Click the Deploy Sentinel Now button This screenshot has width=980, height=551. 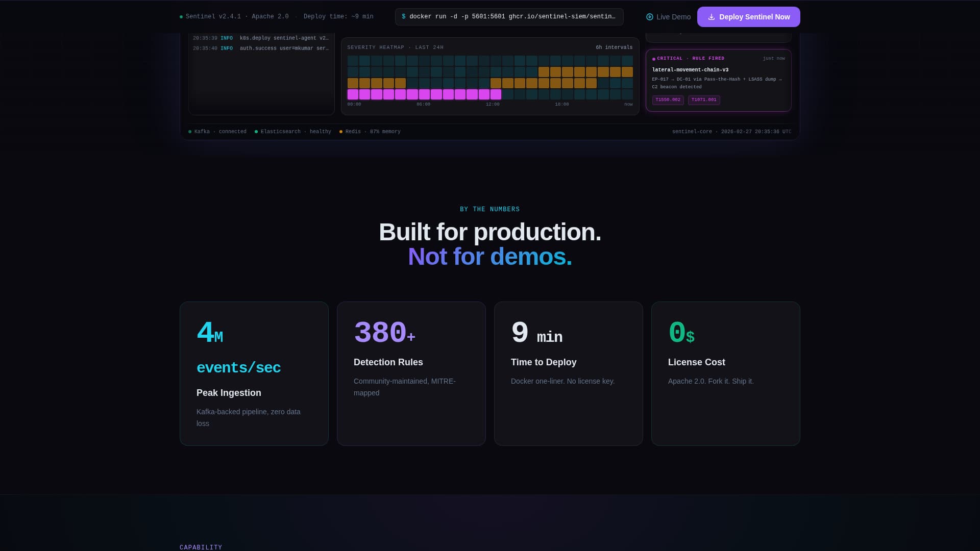point(748,17)
